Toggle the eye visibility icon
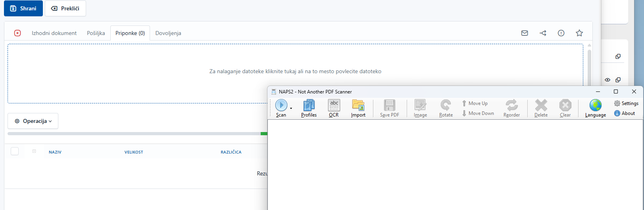644x210 pixels. [x=607, y=80]
